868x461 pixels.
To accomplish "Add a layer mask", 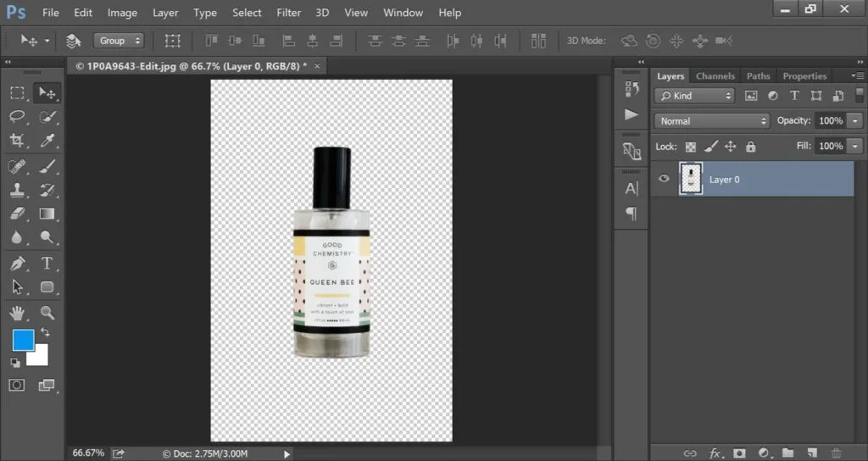I will click(739, 453).
